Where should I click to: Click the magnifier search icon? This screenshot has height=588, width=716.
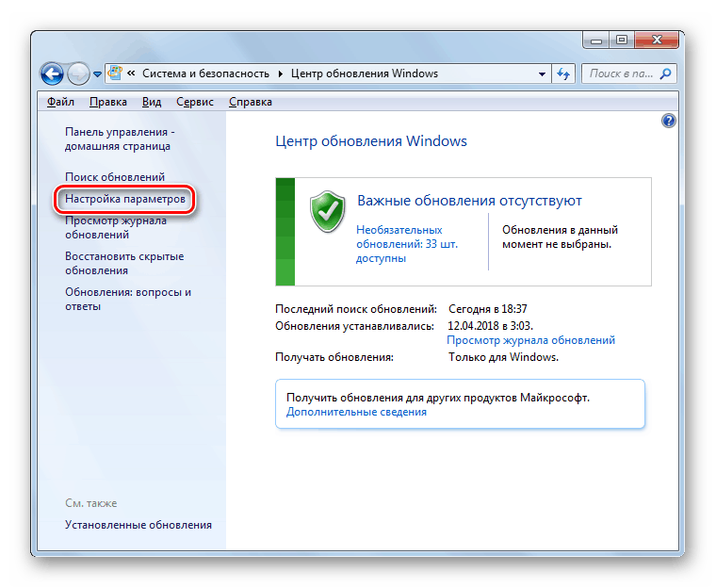666,73
